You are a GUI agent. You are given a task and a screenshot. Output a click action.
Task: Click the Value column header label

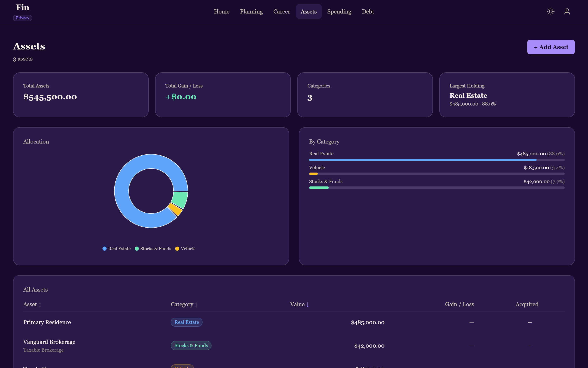tap(297, 304)
